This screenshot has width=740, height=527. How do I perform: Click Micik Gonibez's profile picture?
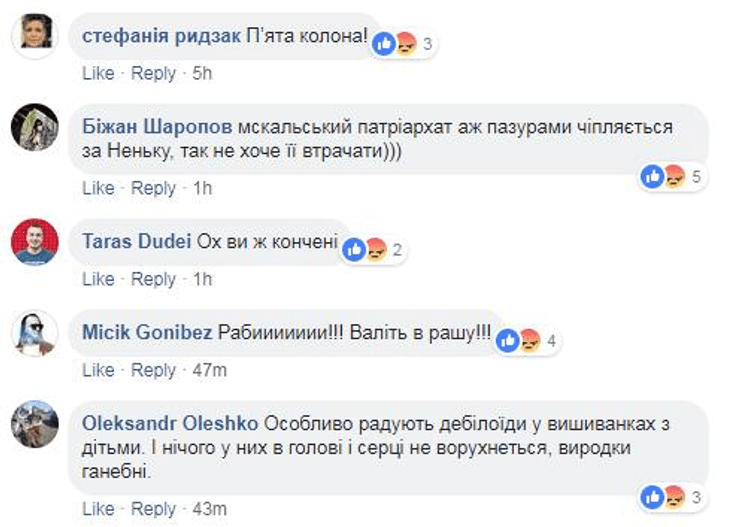34,332
